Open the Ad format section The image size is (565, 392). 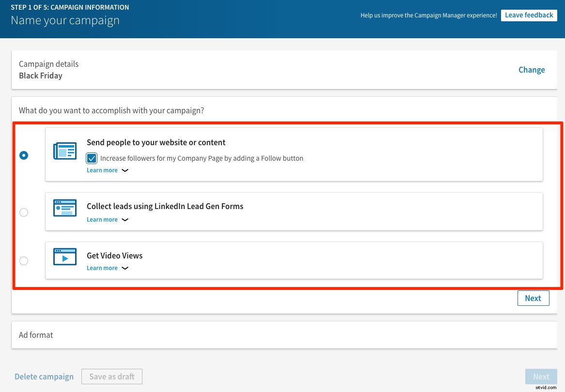[36, 334]
